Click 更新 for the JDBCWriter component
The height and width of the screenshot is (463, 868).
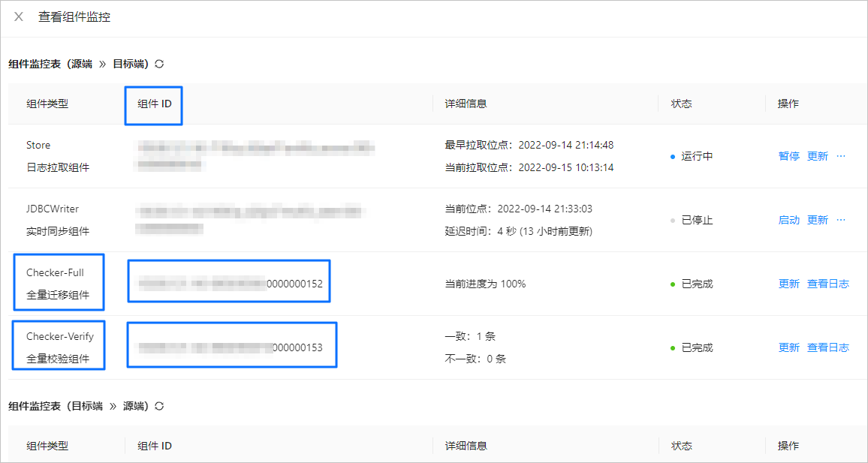[817, 220]
